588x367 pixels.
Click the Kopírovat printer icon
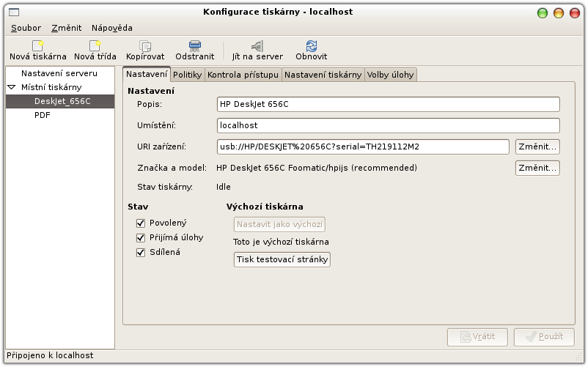pos(145,45)
